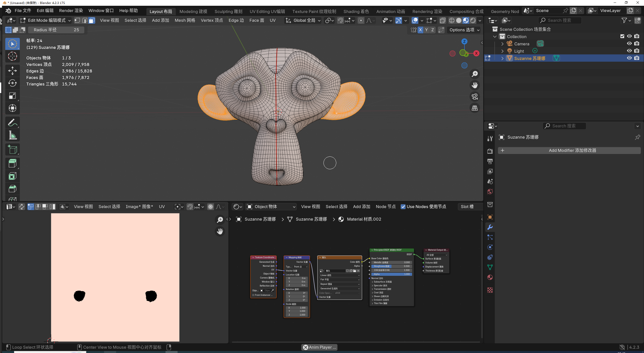Viewport: 644px width, 353px height.
Task: Open the Edit Mode dropdown
Action: (45, 20)
